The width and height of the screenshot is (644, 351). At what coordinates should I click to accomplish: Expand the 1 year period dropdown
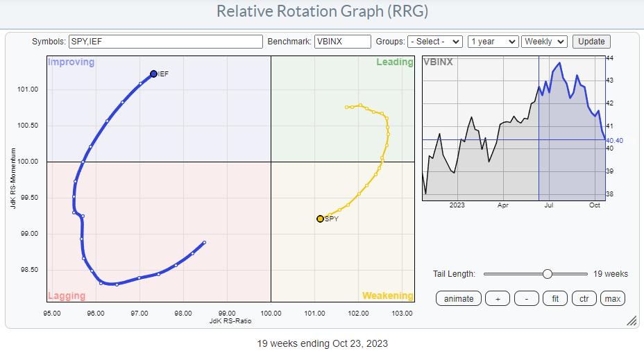coord(493,42)
